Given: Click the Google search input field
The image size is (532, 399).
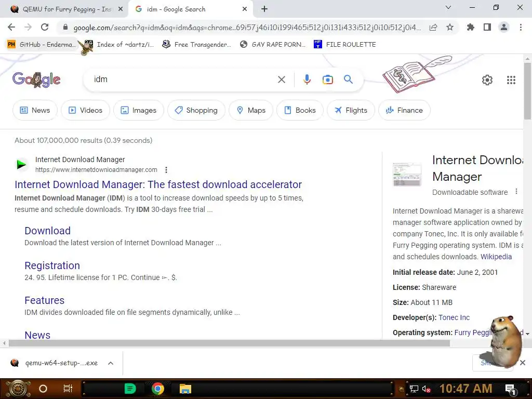Looking at the screenshot, I should 183,79.
